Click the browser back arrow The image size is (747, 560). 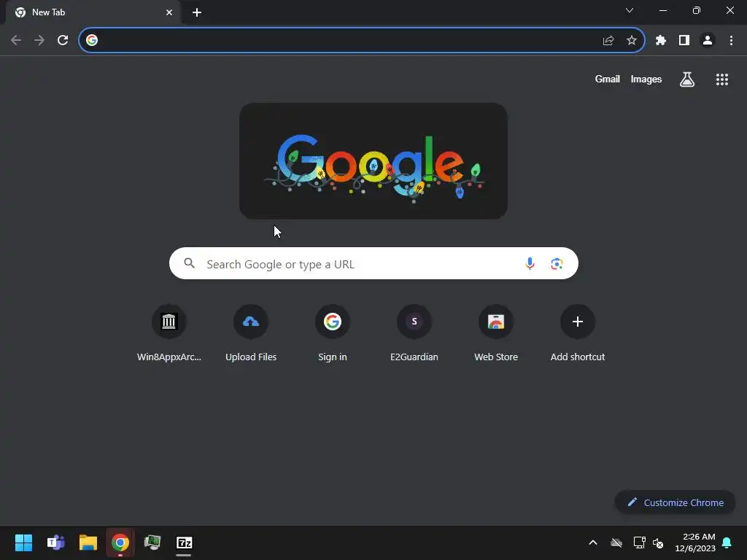pos(16,40)
